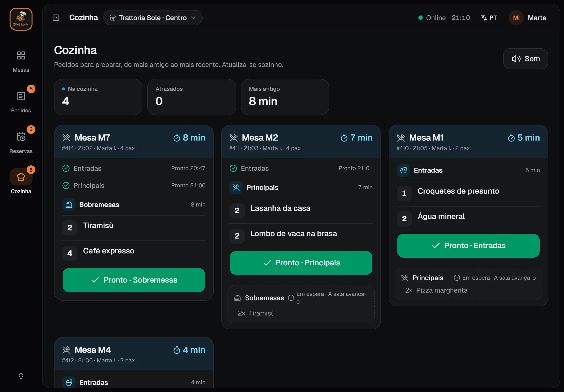
Task: Click the Mesa M7 timer icon
Action: click(x=177, y=138)
